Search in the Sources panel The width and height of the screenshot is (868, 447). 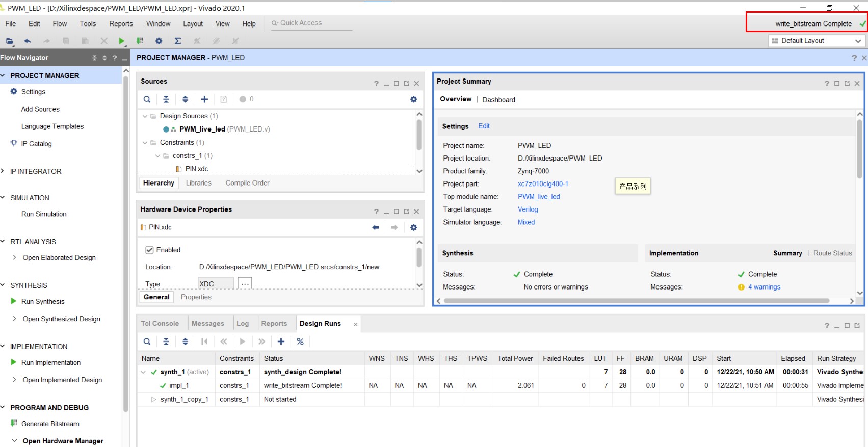click(147, 99)
